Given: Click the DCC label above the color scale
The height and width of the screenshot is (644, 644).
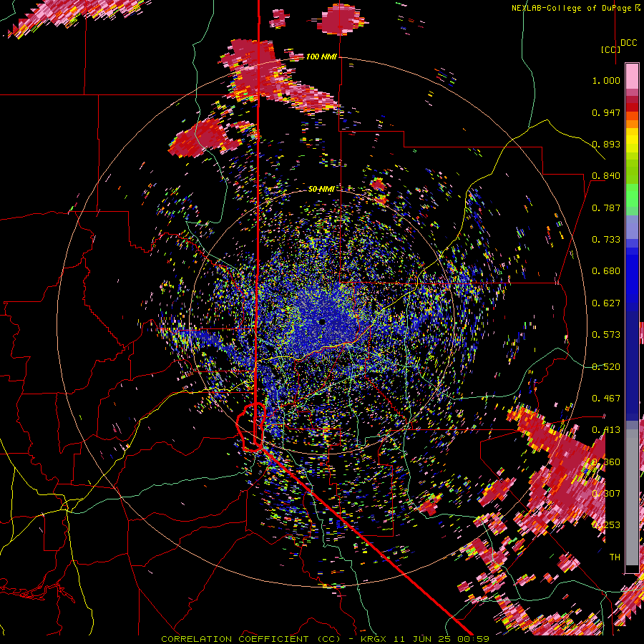Looking at the screenshot, I should pyautogui.click(x=629, y=43).
